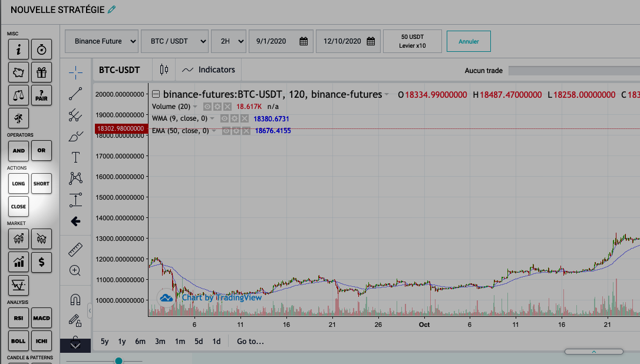Expand more drawing tools chevron

(75, 345)
